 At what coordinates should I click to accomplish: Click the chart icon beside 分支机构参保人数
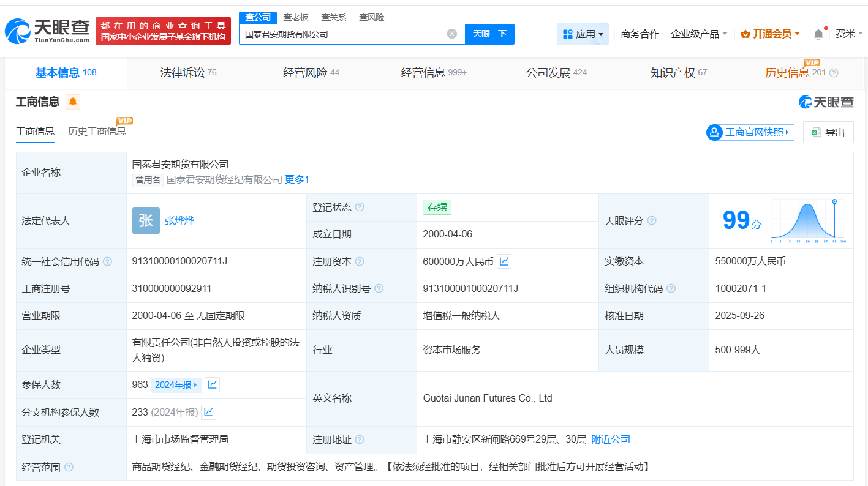[208, 411]
